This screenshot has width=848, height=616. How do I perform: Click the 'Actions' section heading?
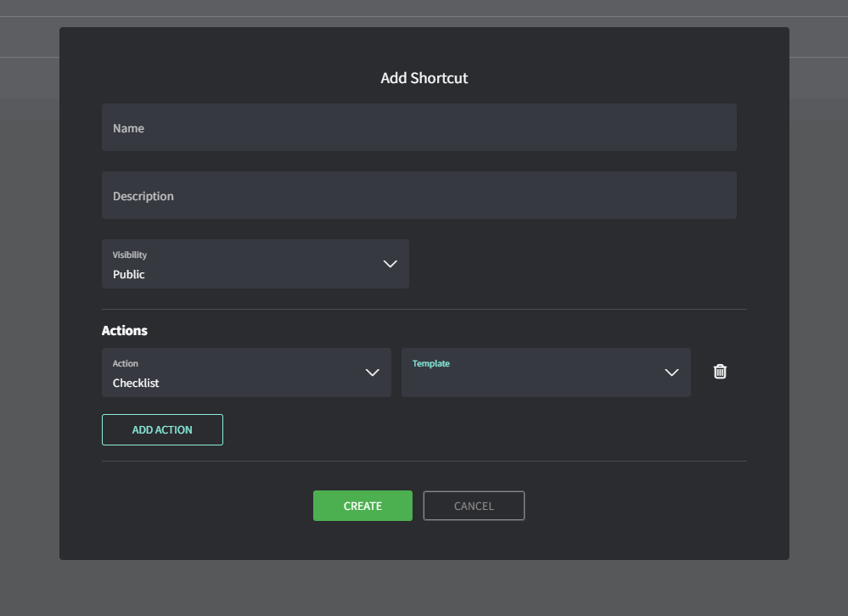(125, 331)
